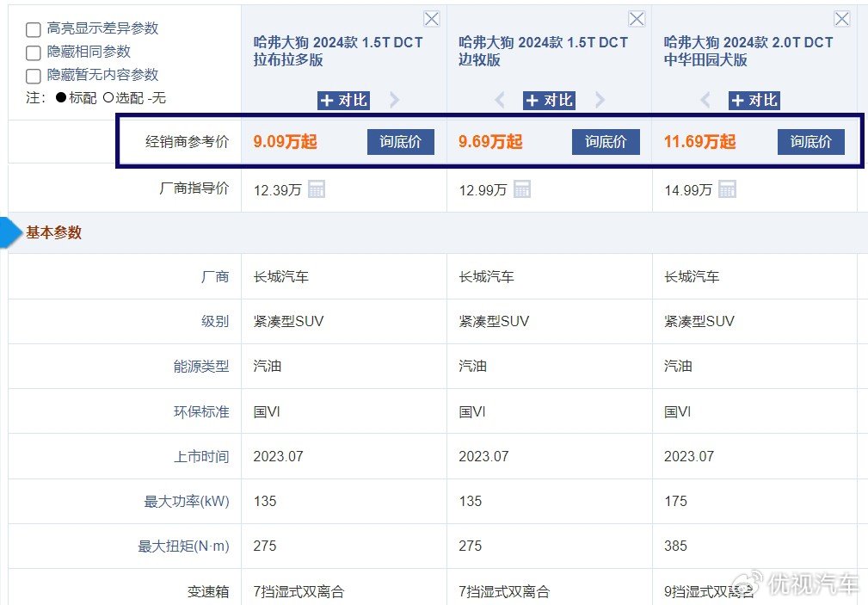The width and height of the screenshot is (868, 605).
Task: Open 哈弗大狗 2024款 1.5T DCT 拉布拉多版 link
Action: (x=338, y=51)
